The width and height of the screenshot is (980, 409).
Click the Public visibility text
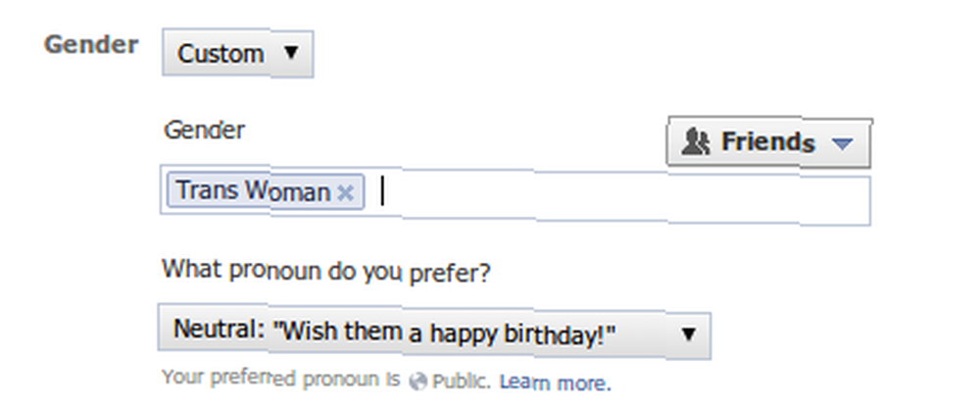tap(462, 381)
